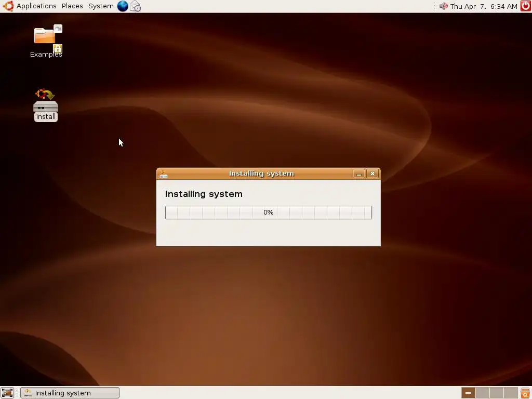Image resolution: width=532 pixels, height=399 pixels.
Task: Click Installing system taskbar button
Action: pyautogui.click(x=70, y=393)
